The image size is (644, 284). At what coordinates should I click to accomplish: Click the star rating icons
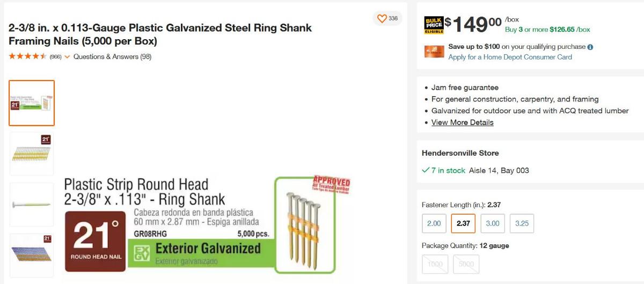[x=28, y=56]
